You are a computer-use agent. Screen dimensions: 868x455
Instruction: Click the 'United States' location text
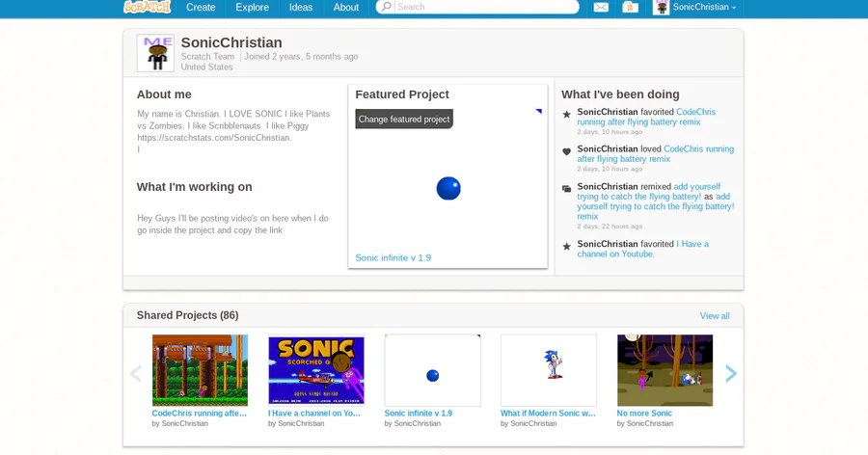[206, 67]
